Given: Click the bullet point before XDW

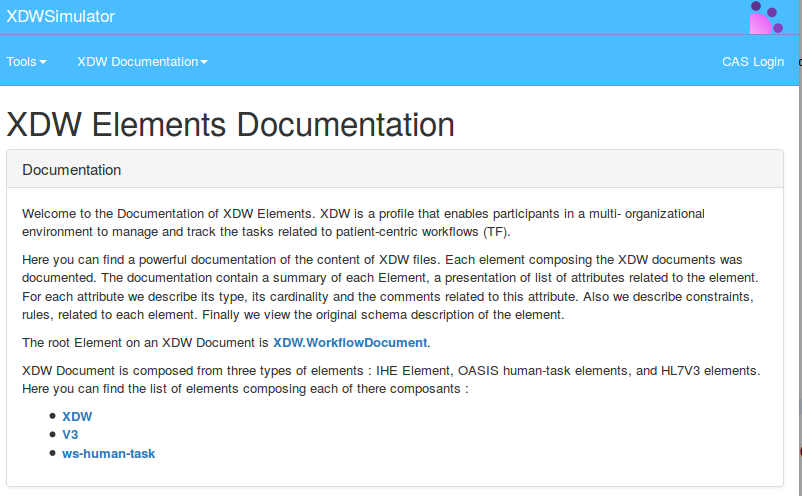Looking at the screenshot, I should pos(52,416).
